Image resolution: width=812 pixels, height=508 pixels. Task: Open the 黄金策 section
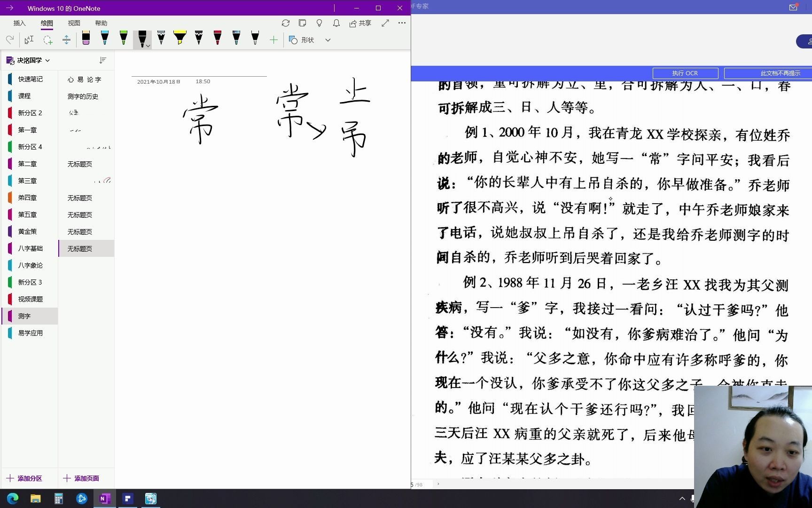pos(30,231)
